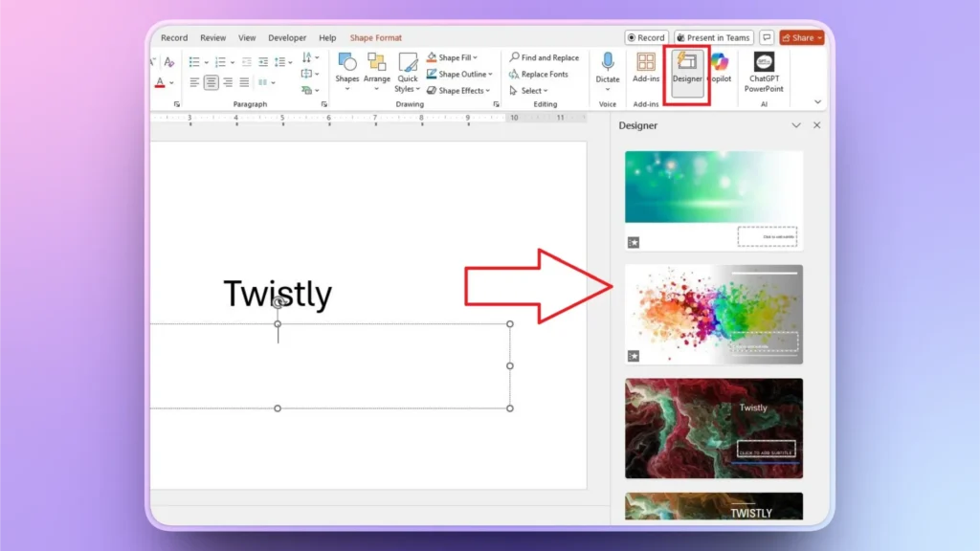Click the Replace Fonts icon
Screen dimensions: 980x551
coord(542,74)
